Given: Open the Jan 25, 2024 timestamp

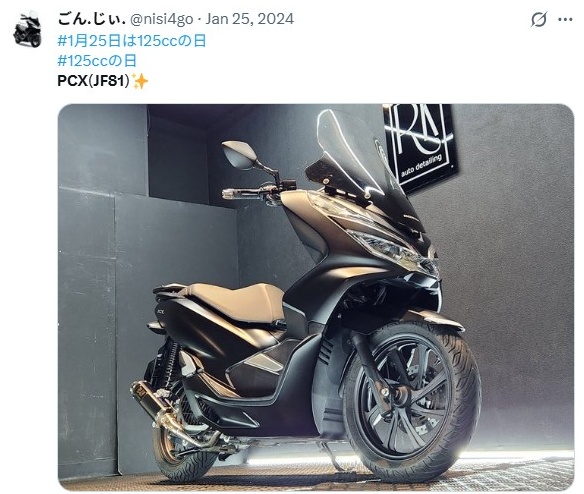Looking at the screenshot, I should 250,19.
